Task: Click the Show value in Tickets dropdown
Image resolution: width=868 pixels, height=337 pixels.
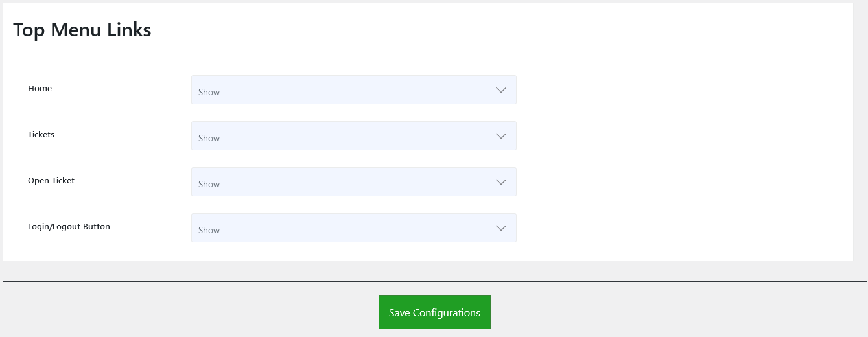Action: pyautogui.click(x=209, y=139)
